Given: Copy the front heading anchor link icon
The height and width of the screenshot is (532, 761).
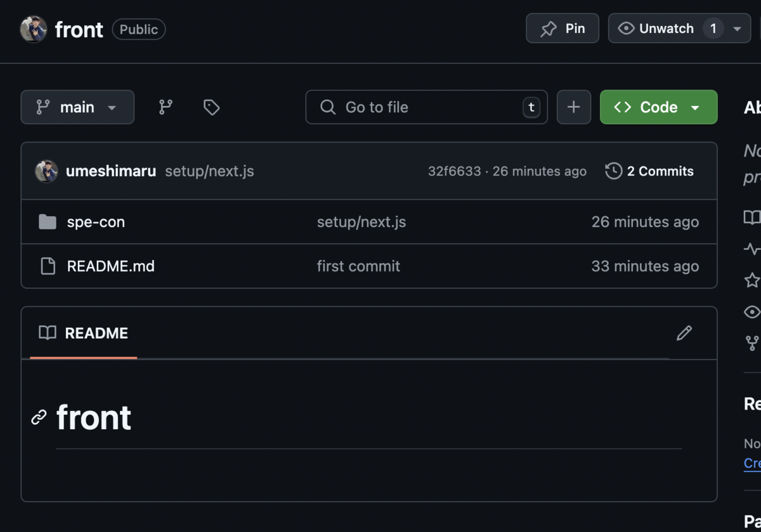Looking at the screenshot, I should 39,417.
